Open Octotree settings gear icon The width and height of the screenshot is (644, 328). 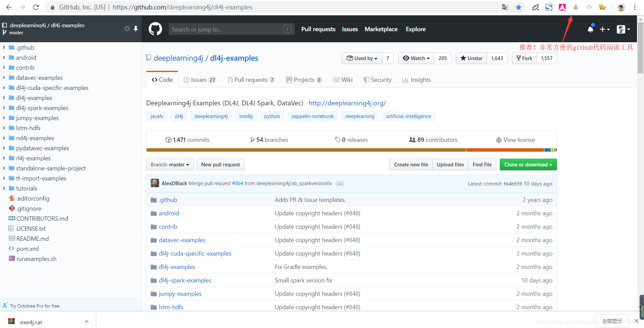point(127,29)
